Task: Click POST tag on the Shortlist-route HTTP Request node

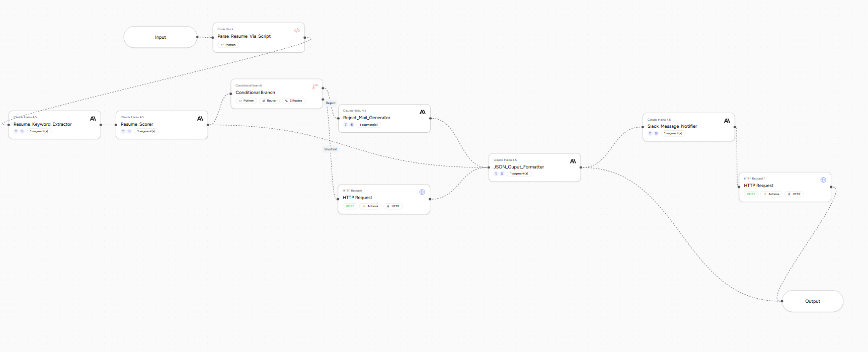Action: [350, 206]
